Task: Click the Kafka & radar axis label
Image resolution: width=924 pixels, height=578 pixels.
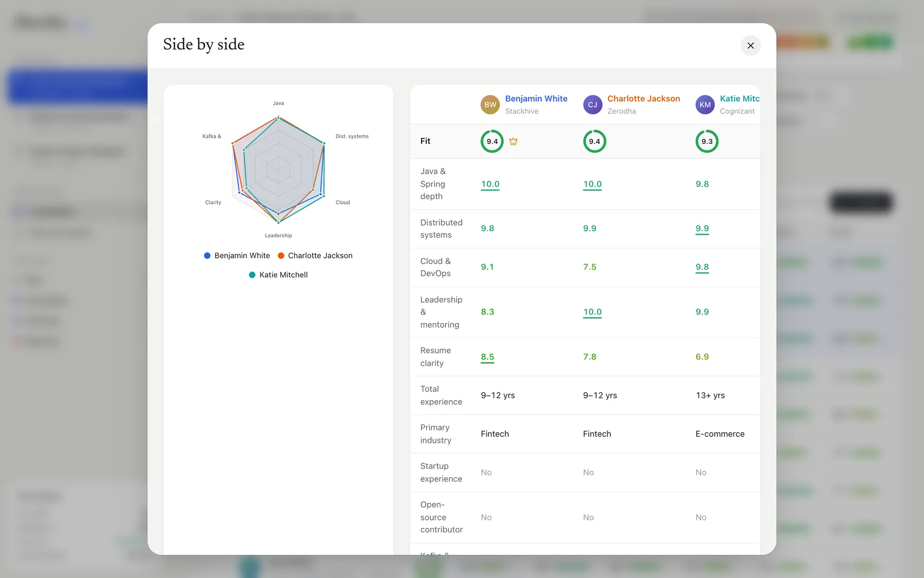Action: [x=211, y=136]
